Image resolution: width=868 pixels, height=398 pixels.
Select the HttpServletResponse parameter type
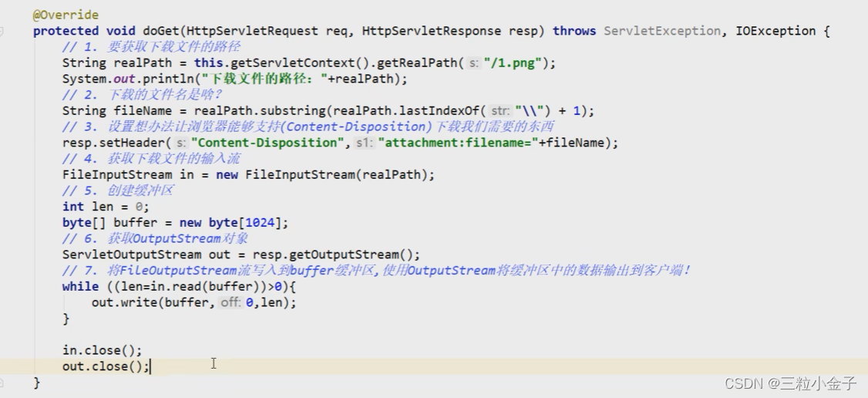pyautogui.click(x=431, y=31)
